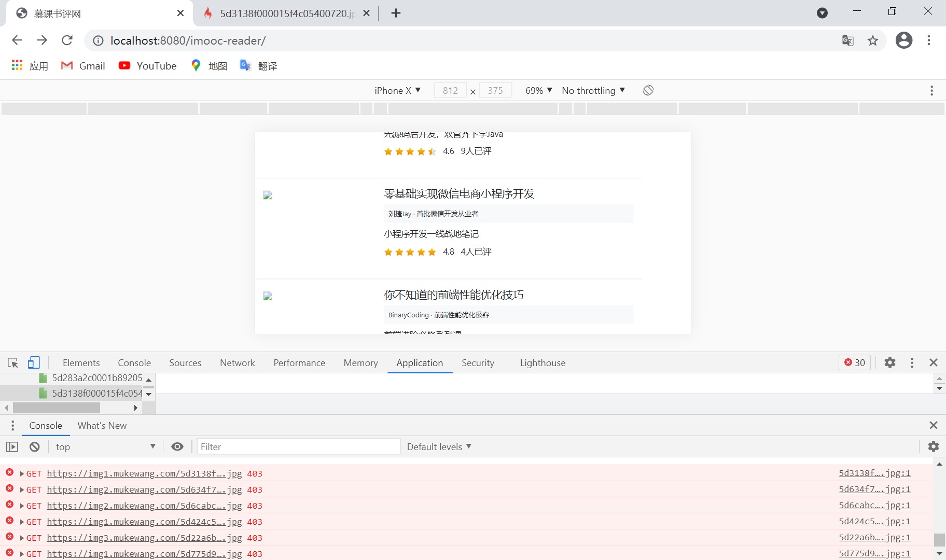946x560 pixels.
Task: Open device toolbar more options menu
Action: 931,91
